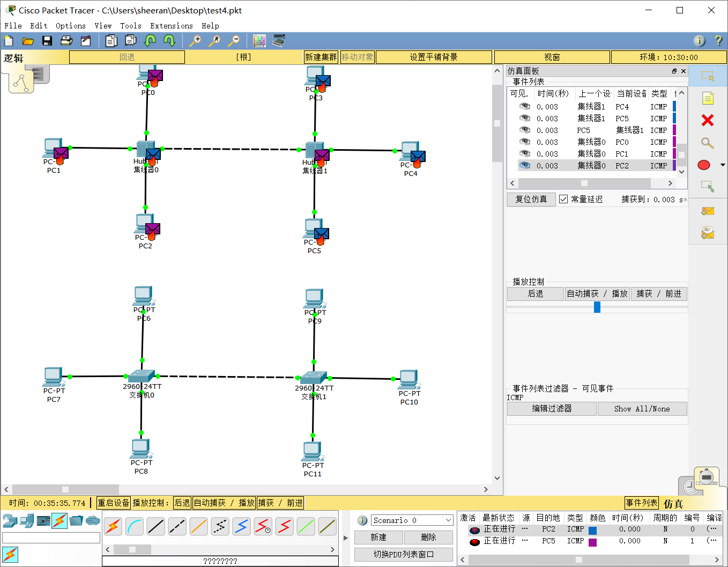Zoom out with magnifier minus icon

pos(234,41)
